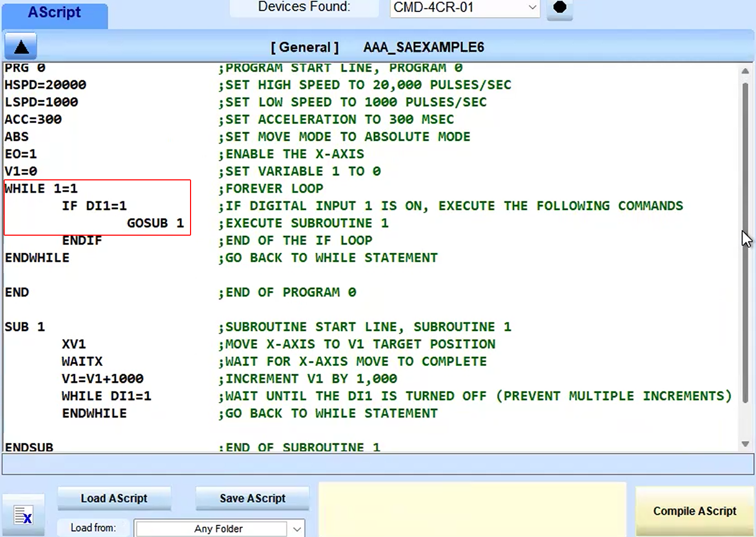Click the V1=V1+1000 code line
The width and height of the screenshot is (756, 537).
pos(103,379)
